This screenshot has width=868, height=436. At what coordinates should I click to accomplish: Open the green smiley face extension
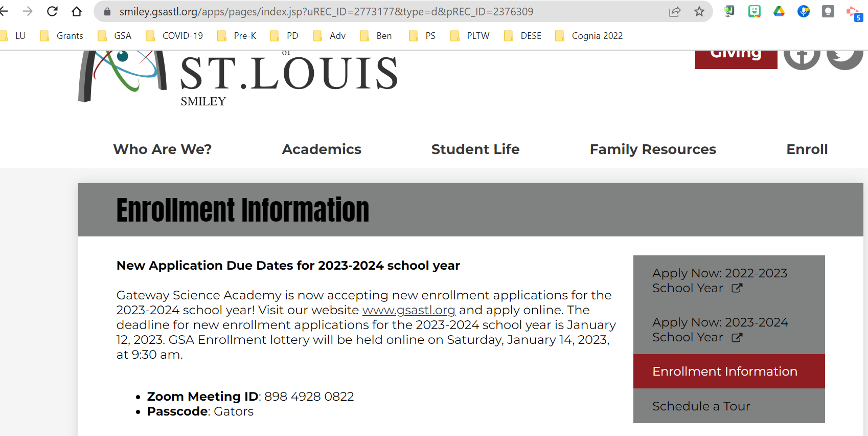(755, 11)
